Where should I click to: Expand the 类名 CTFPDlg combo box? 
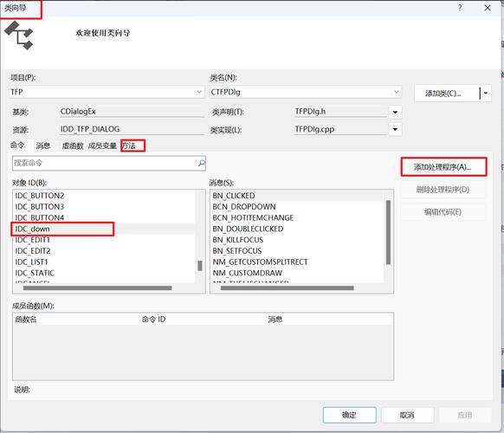coord(306,93)
